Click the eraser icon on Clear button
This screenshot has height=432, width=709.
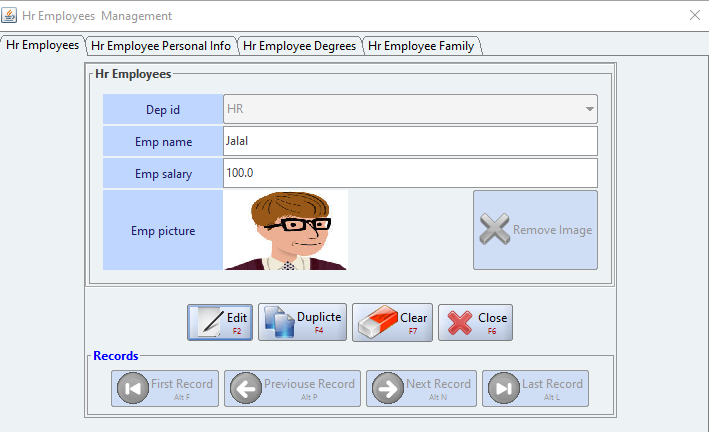coord(375,322)
